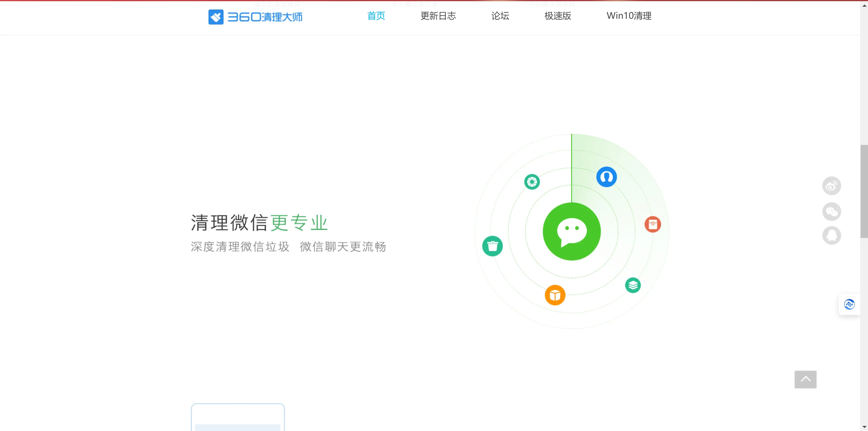Screen dimensions: 868x431
Task: Open the 极速版 page
Action: pos(558,16)
